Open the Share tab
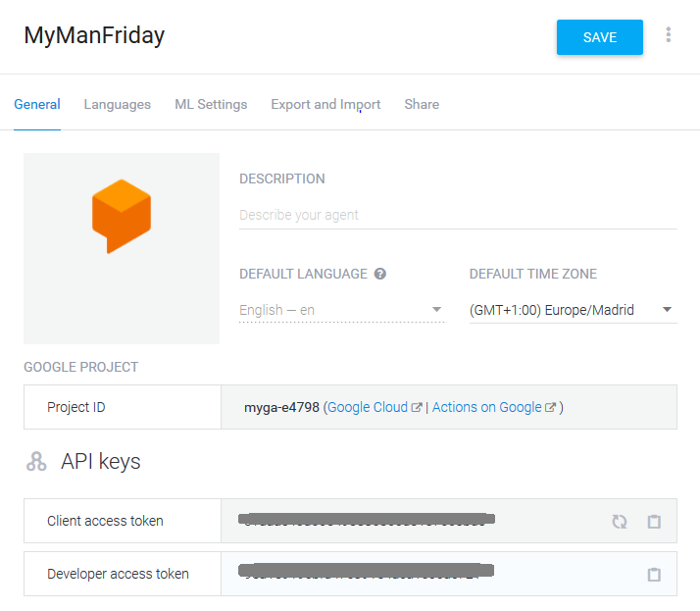 click(422, 105)
